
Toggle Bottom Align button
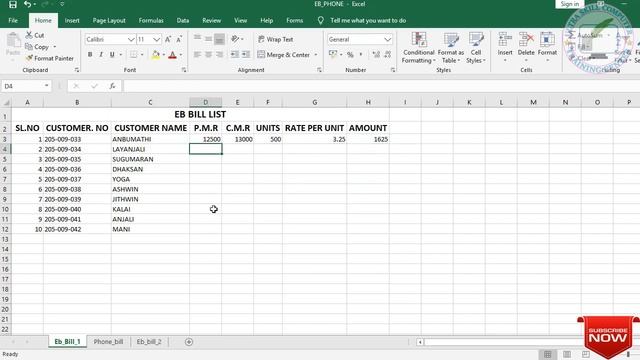click(x=220, y=39)
